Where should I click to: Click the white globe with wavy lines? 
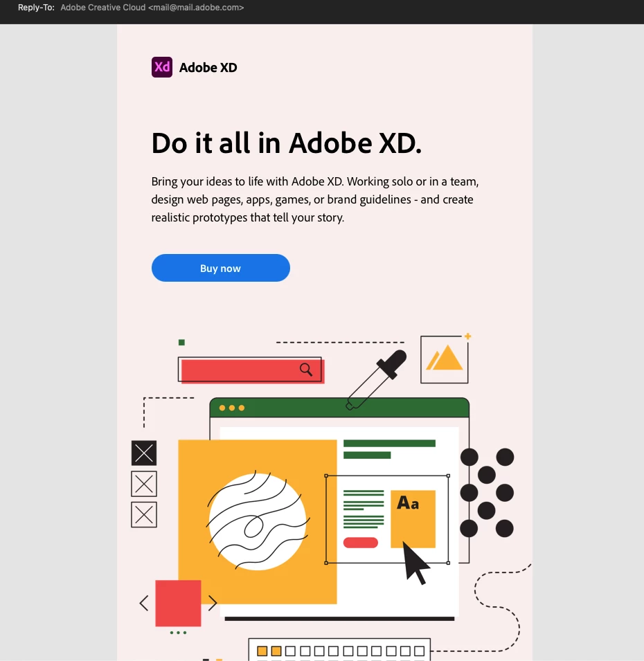pos(258,521)
